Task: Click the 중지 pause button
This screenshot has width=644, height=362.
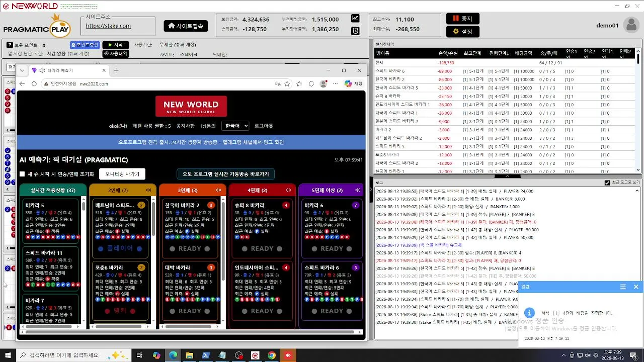Action: (x=462, y=19)
